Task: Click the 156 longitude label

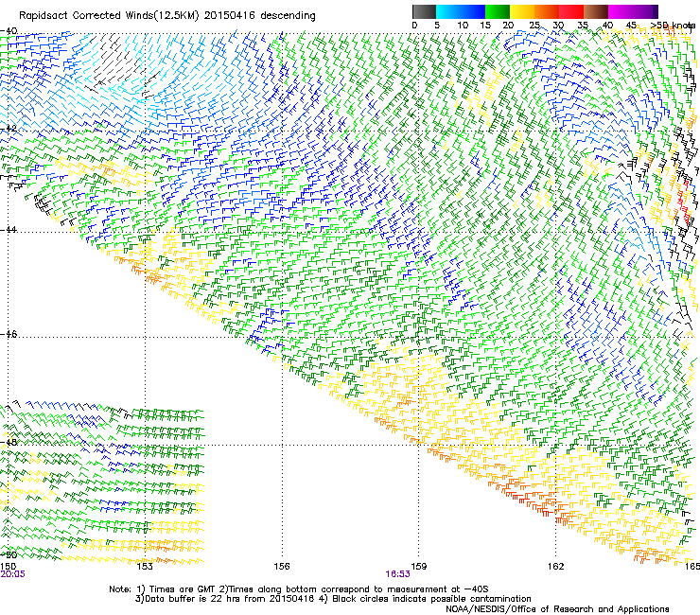Action: click(282, 567)
